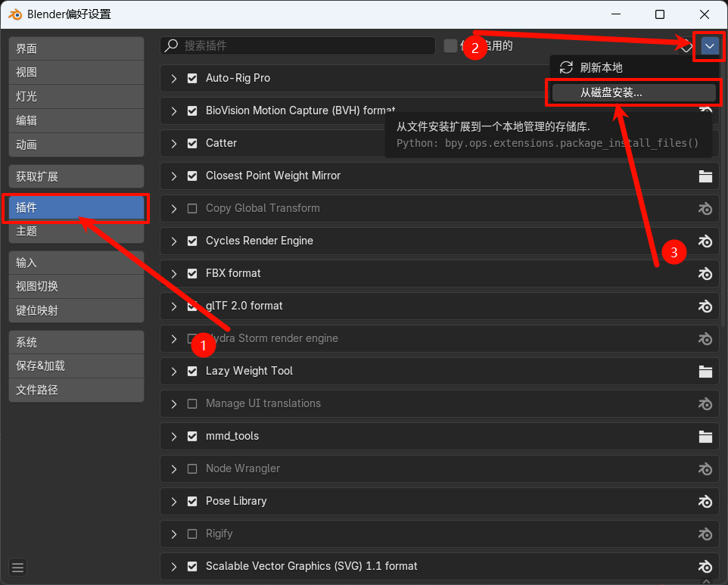Open the 界面 (Interface) preferences tab

pyautogui.click(x=76, y=48)
